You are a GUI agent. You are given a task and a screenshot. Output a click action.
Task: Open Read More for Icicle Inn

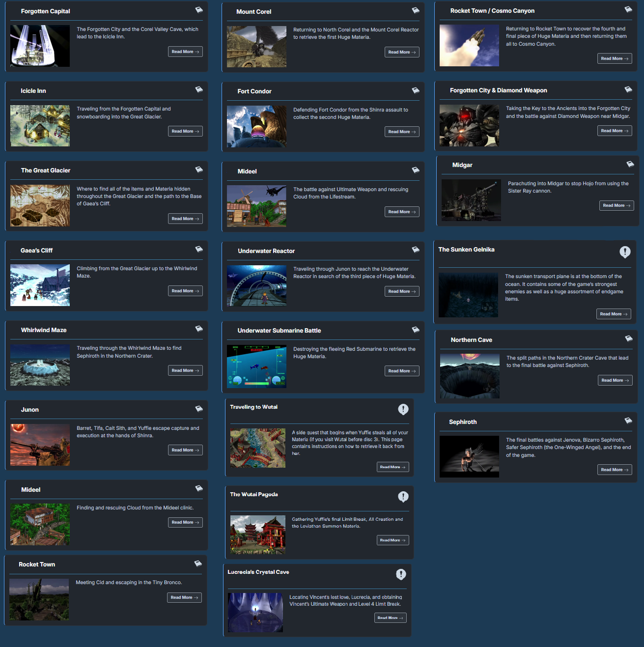(185, 131)
